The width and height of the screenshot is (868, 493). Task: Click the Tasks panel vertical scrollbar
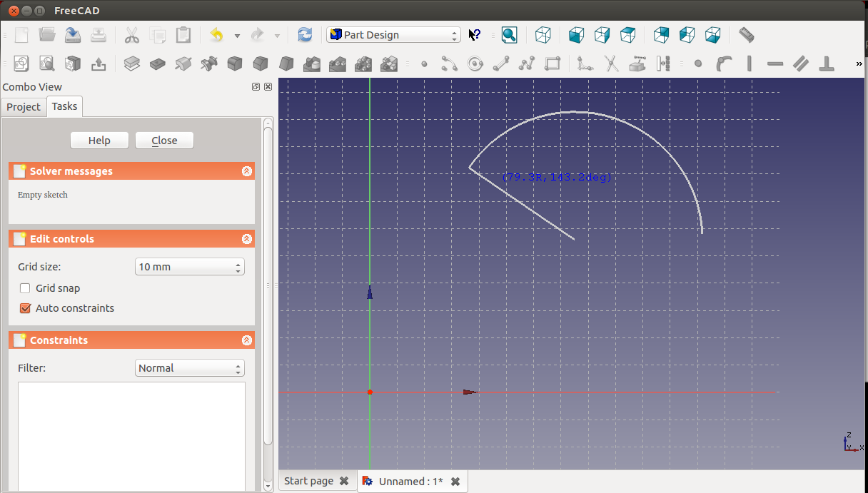point(268,285)
